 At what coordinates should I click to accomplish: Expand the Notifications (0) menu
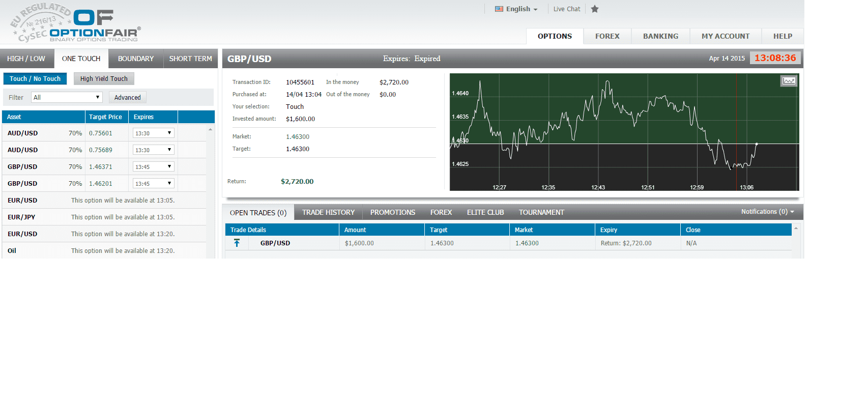click(x=767, y=212)
